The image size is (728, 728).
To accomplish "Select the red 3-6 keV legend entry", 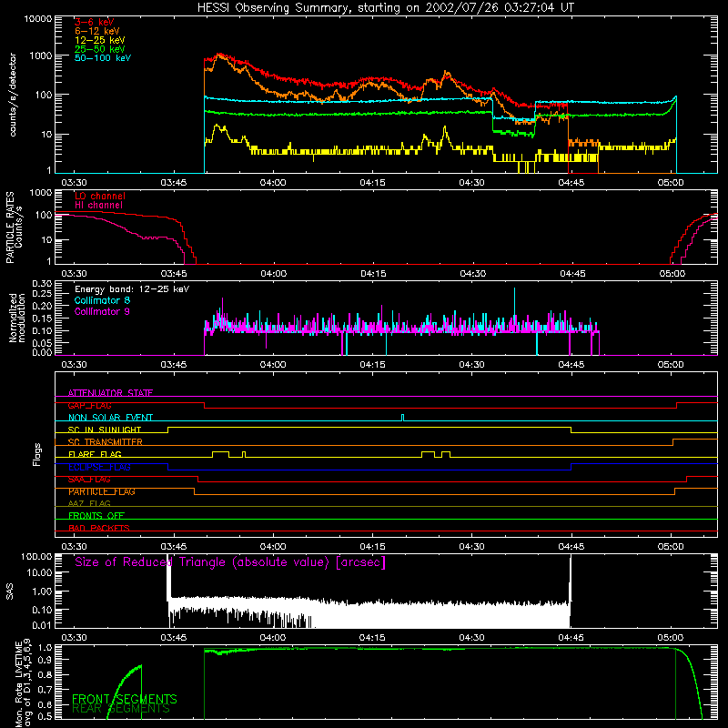I will pyautogui.click(x=95, y=22).
